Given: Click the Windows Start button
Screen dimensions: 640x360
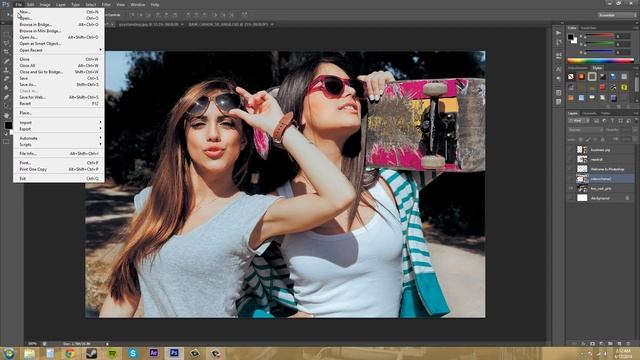Looking at the screenshot, I should coord(9,353).
